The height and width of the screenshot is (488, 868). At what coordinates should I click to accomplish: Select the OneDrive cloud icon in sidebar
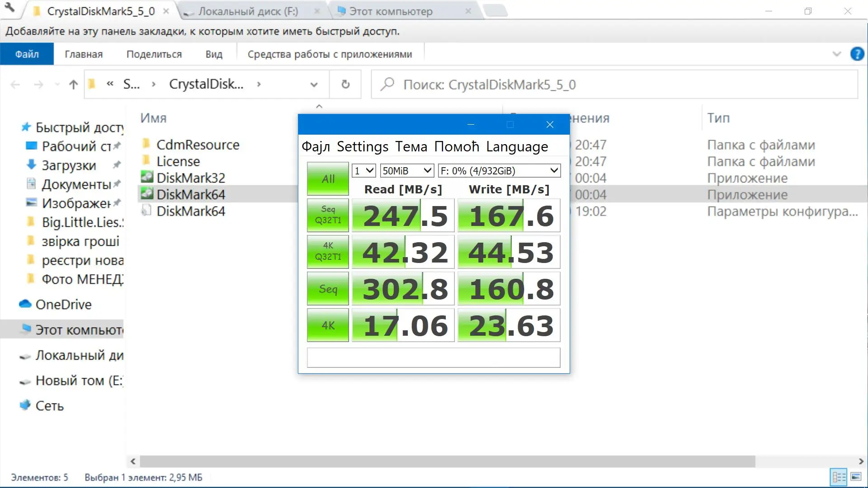tap(25, 304)
